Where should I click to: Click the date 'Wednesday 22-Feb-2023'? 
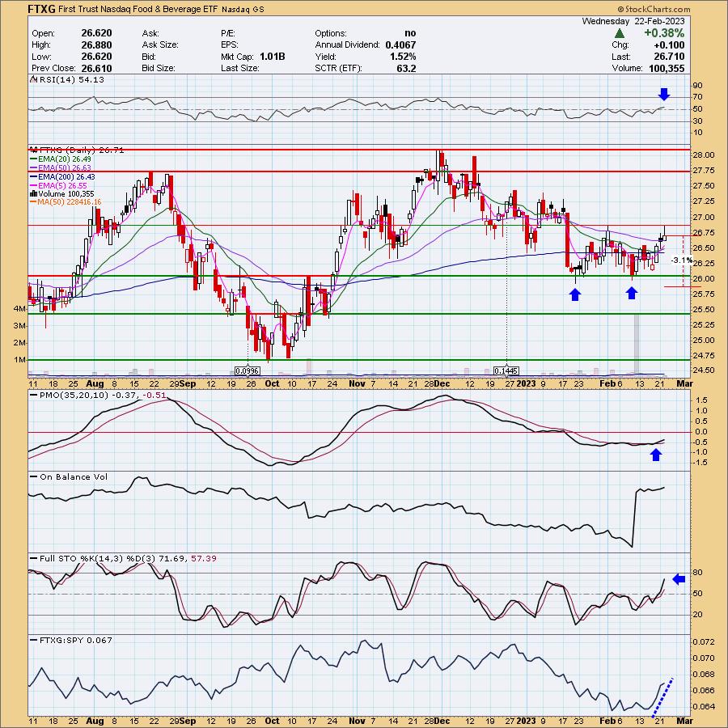(633, 21)
